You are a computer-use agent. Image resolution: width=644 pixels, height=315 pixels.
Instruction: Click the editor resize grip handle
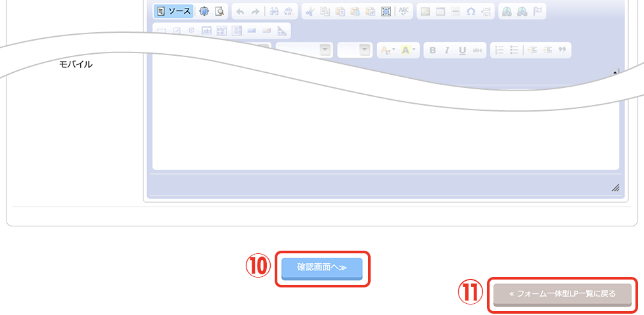point(615,188)
